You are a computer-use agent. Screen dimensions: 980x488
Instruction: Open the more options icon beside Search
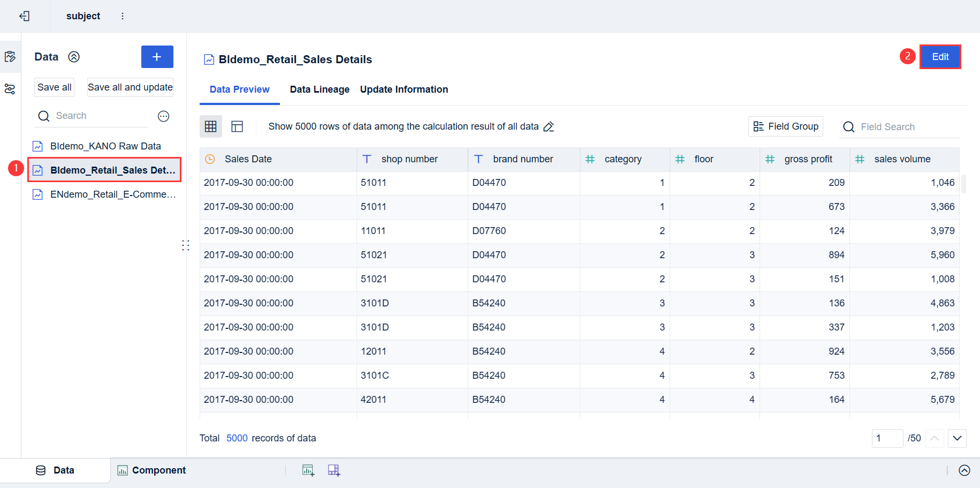pyautogui.click(x=164, y=116)
